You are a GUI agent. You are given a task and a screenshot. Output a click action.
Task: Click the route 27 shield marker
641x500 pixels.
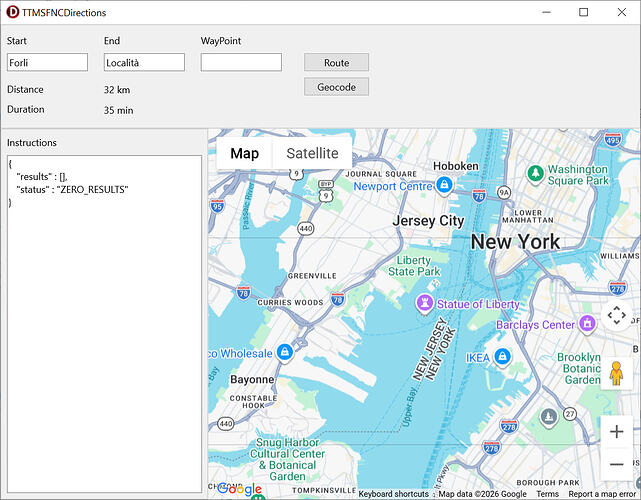point(570,414)
